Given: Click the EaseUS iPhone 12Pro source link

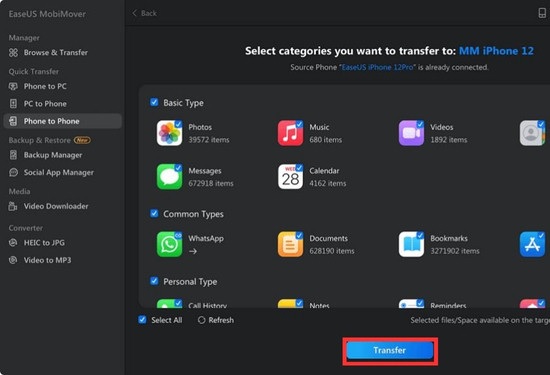Looking at the screenshot, I should (377, 67).
